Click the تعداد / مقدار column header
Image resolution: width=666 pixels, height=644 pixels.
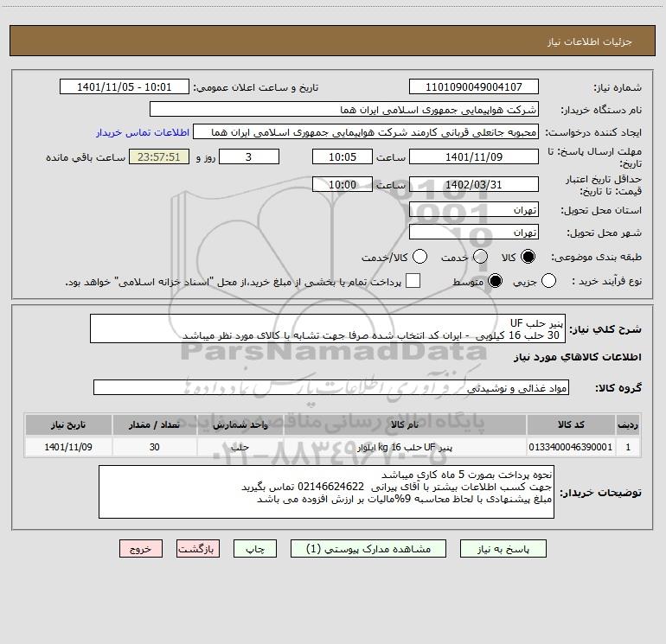coord(155,424)
